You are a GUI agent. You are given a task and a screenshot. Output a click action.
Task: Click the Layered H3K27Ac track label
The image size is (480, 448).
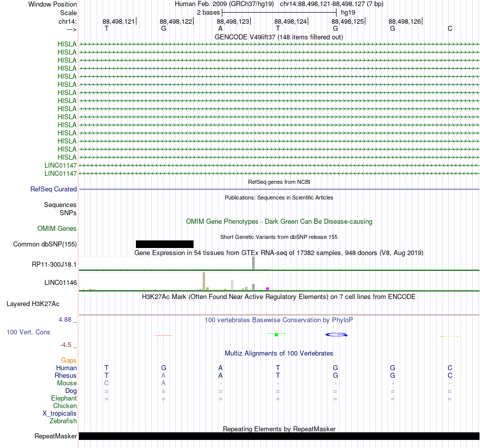coord(33,304)
